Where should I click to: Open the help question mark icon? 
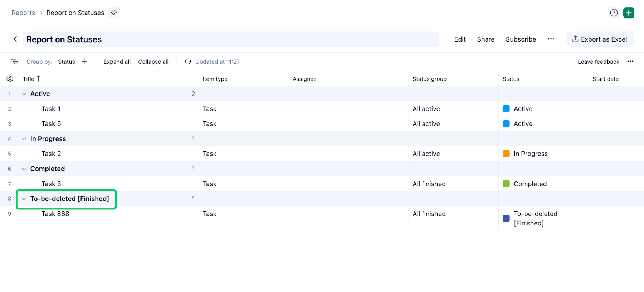click(x=614, y=13)
